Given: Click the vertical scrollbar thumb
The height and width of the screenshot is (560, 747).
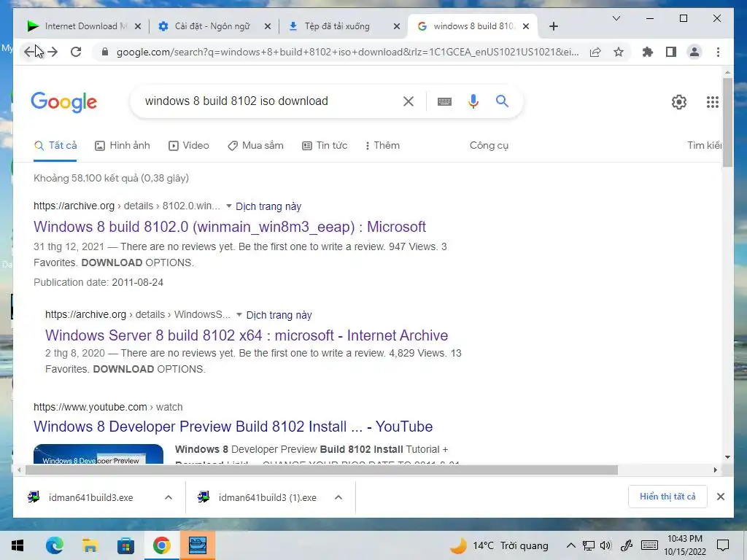Looking at the screenshot, I should [x=727, y=122].
